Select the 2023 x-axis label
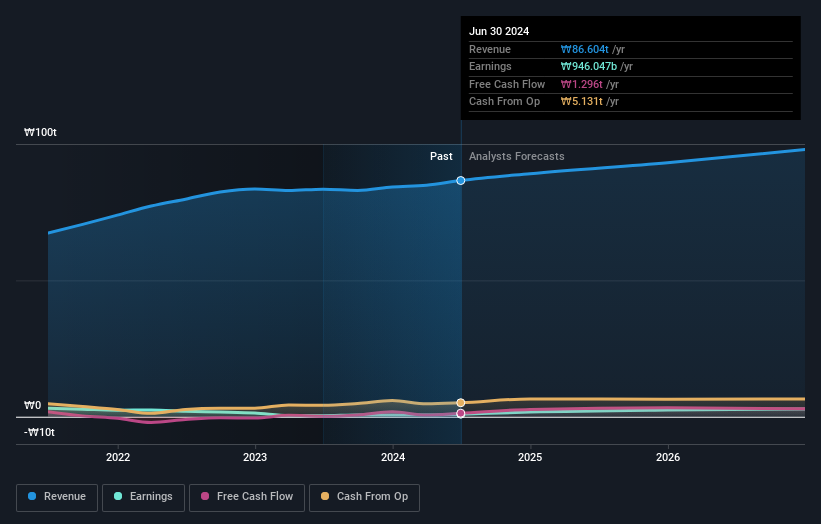The image size is (821, 524). click(255, 457)
